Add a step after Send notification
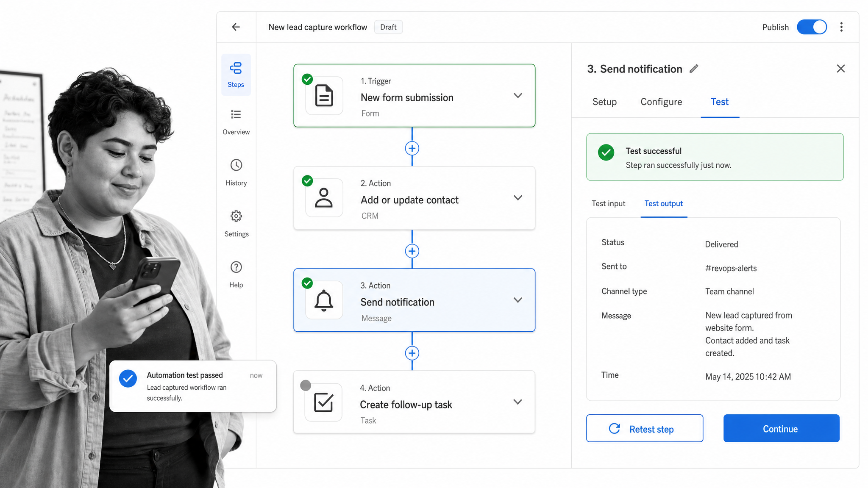The width and height of the screenshot is (868, 488). pos(412,353)
